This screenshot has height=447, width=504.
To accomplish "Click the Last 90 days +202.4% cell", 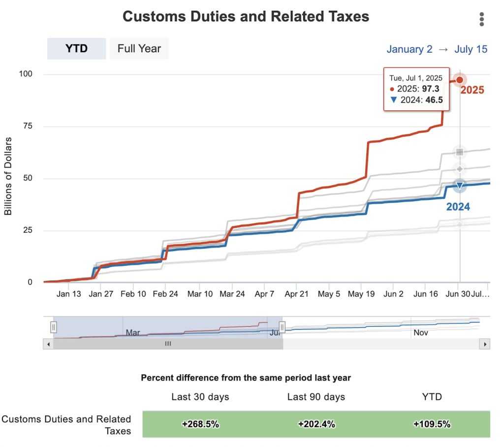I will pyautogui.click(x=316, y=424).
